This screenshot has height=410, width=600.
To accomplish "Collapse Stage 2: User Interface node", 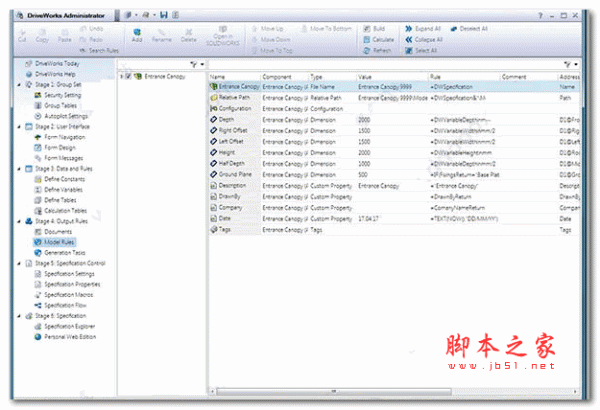I will [x=19, y=126].
